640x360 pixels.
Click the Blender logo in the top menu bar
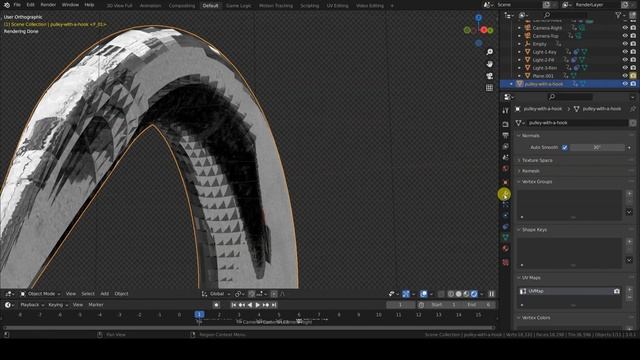(6, 5)
